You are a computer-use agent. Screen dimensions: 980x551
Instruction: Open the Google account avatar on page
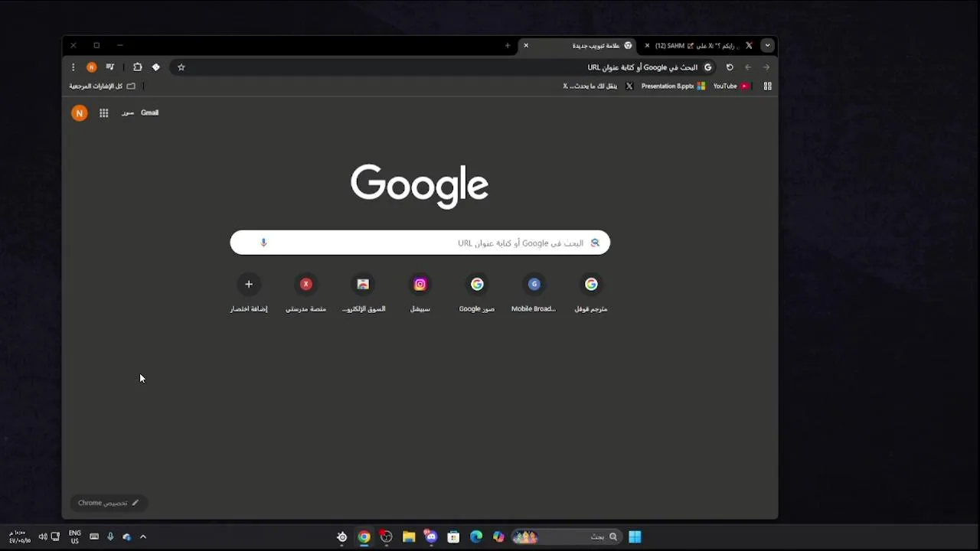79,113
